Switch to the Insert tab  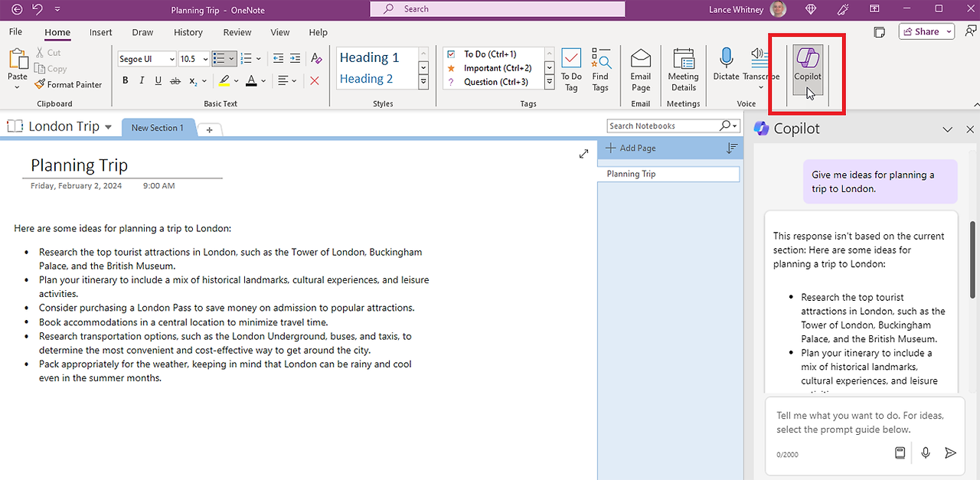(x=100, y=32)
